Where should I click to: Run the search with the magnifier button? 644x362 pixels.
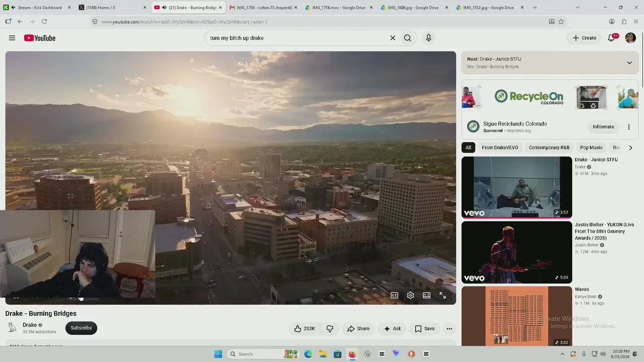pos(408,38)
